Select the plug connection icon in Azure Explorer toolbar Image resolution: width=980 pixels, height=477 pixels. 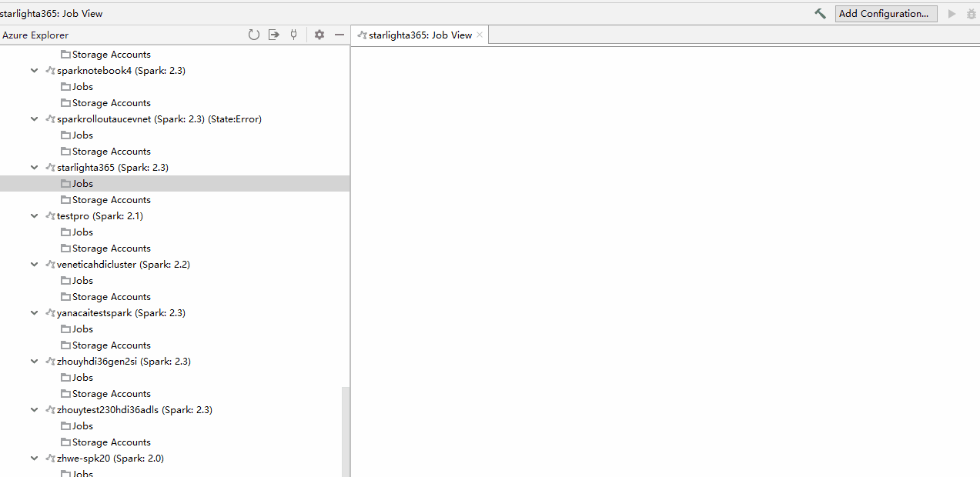[x=293, y=34]
